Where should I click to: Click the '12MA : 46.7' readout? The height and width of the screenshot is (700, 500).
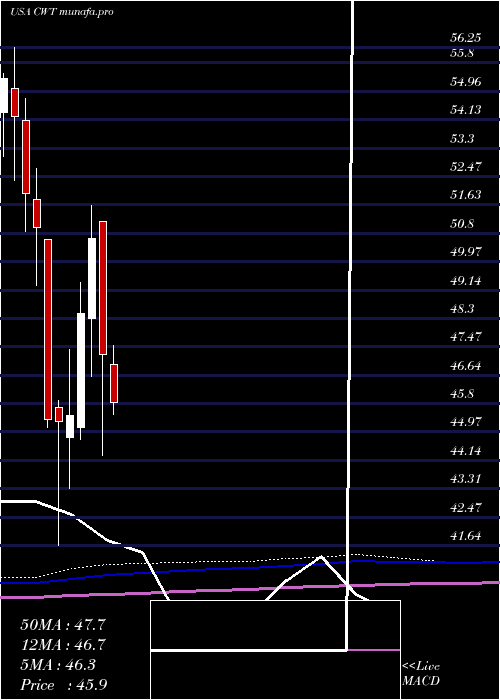[x=63, y=645]
